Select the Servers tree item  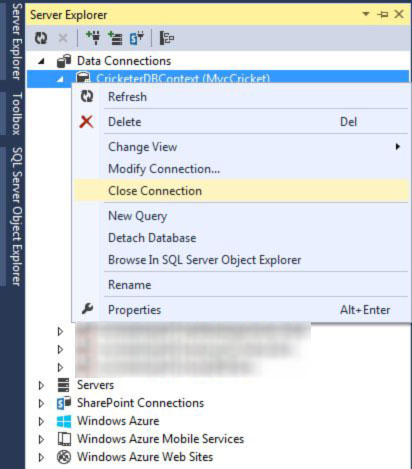click(x=95, y=385)
